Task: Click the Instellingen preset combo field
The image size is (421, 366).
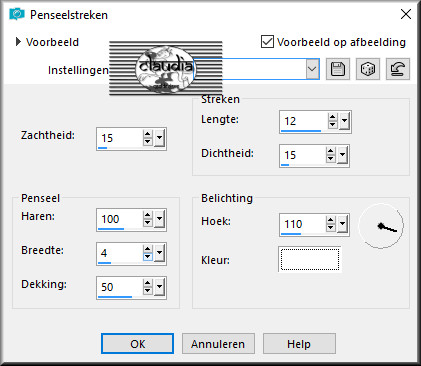Action: point(256,69)
